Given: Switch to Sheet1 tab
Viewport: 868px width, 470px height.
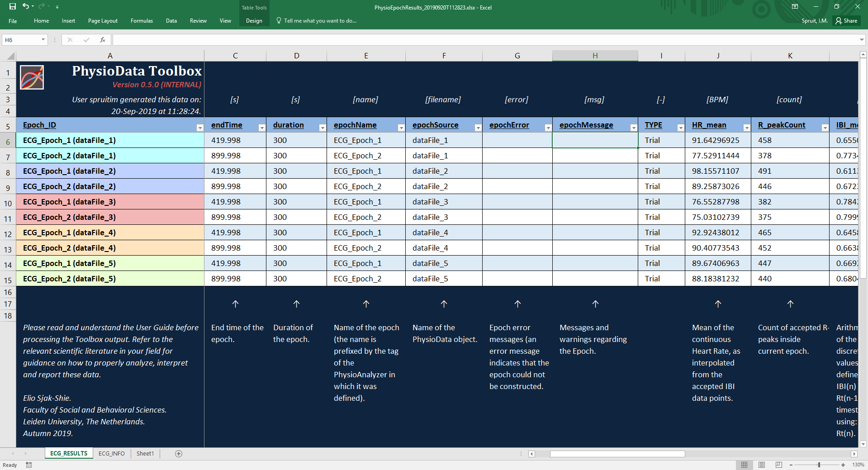Looking at the screenshot, I should [x=145, y=453].
